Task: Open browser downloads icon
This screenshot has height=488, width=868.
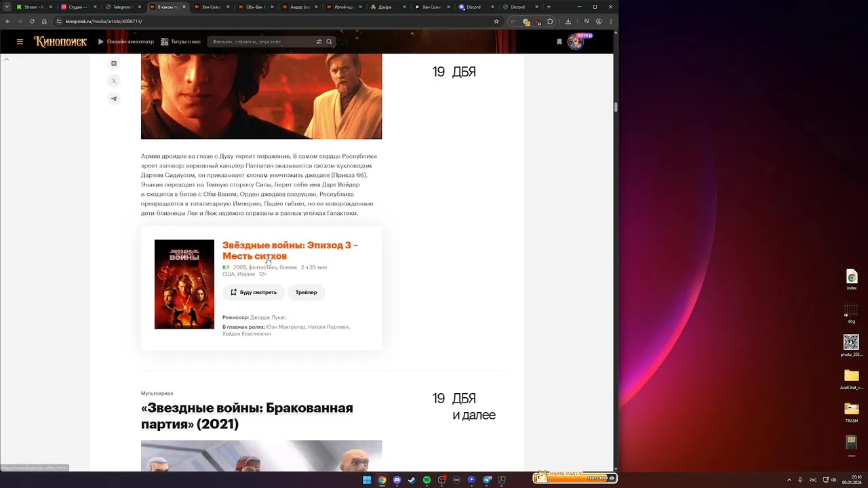Action: point(568,21)
